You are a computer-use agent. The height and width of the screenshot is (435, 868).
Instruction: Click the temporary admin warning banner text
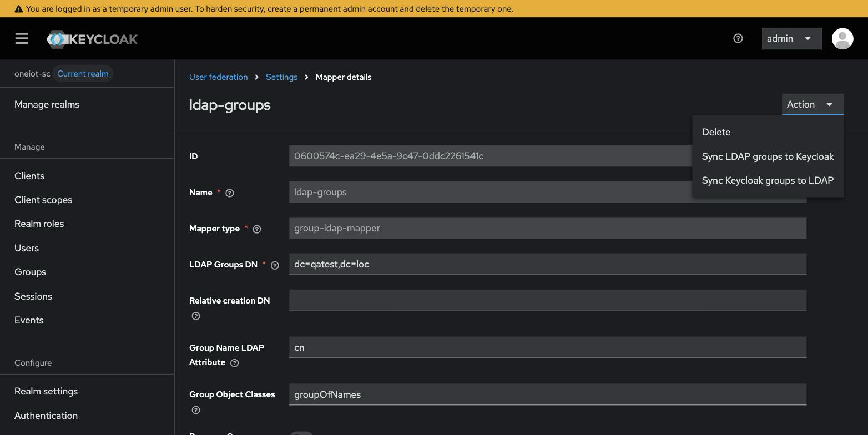pos(269,9)
